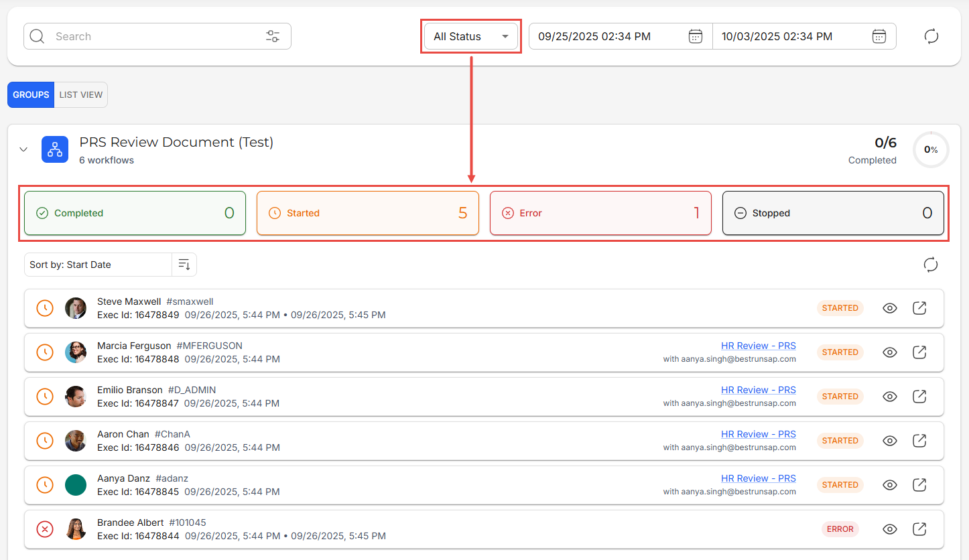Open Brandee Albert execution externally
The width and height of the screenshot is (969, 560).
(919, 529)
